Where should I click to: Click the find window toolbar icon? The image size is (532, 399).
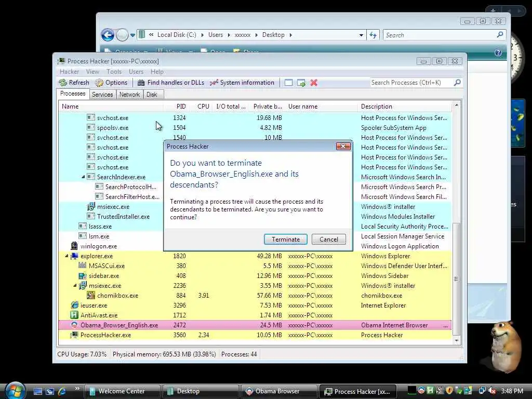tap(288, 83)
